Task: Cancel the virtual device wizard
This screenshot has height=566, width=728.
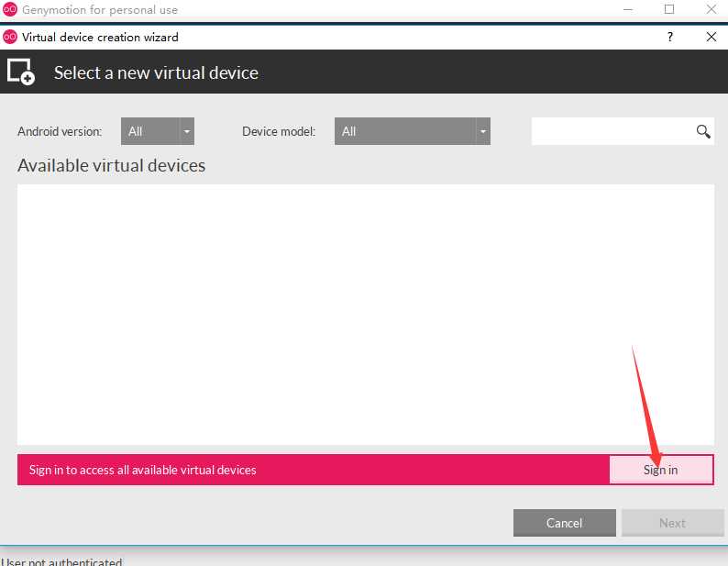Action: pos(564,523)
